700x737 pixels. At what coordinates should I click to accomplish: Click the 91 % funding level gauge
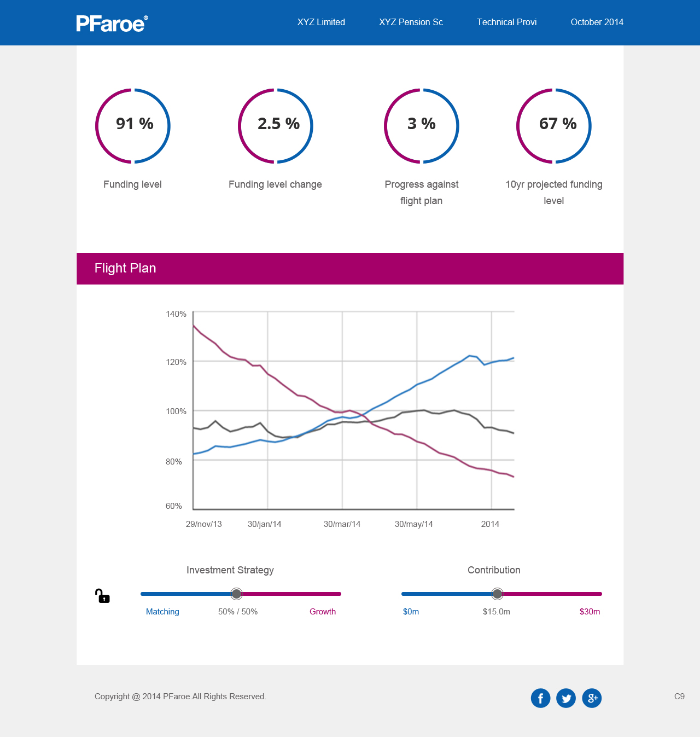pyautogui.click(x=133, y=126)
